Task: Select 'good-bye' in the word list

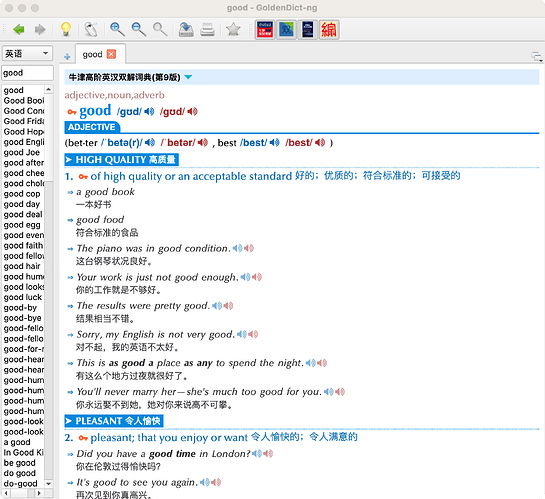Action: (23, 318)
